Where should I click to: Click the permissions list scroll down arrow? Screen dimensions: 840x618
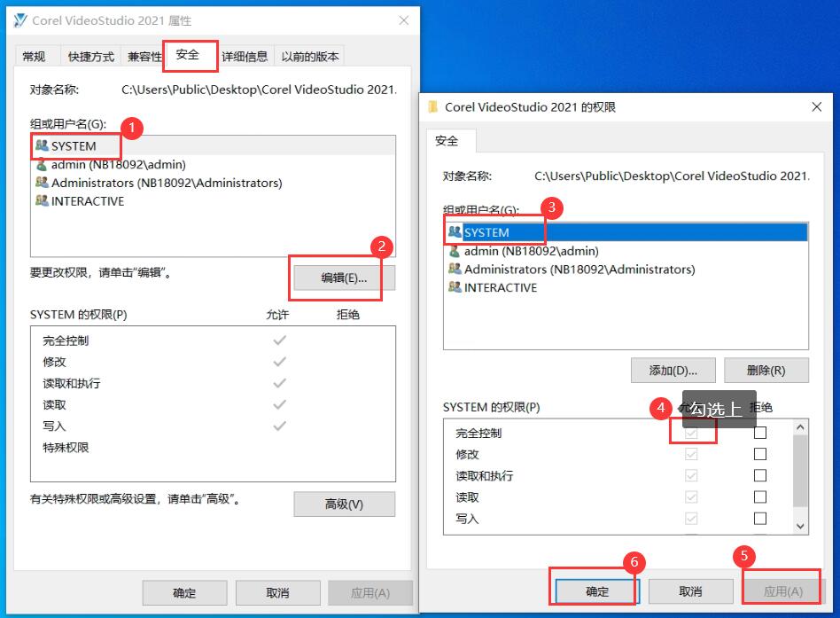pyautogui.click(x=800, y=527)
